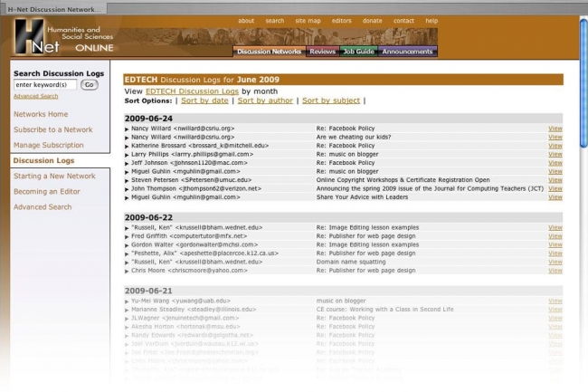The image size is (588, 392).
Task: View Miguel Guhlin's Re: music on blogger message
Action: (x=555, y=171)
